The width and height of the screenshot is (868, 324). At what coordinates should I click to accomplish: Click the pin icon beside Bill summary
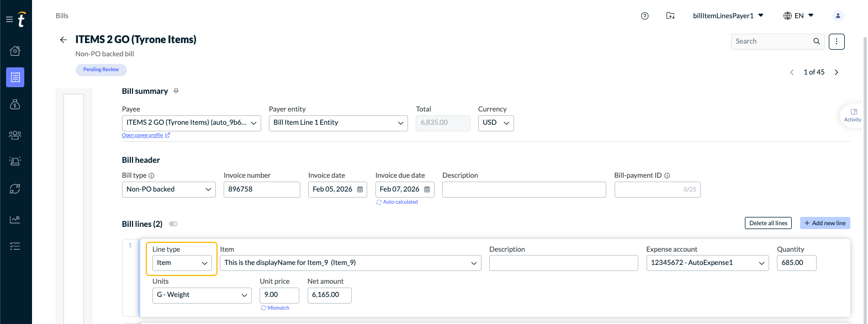click(176, 91)
